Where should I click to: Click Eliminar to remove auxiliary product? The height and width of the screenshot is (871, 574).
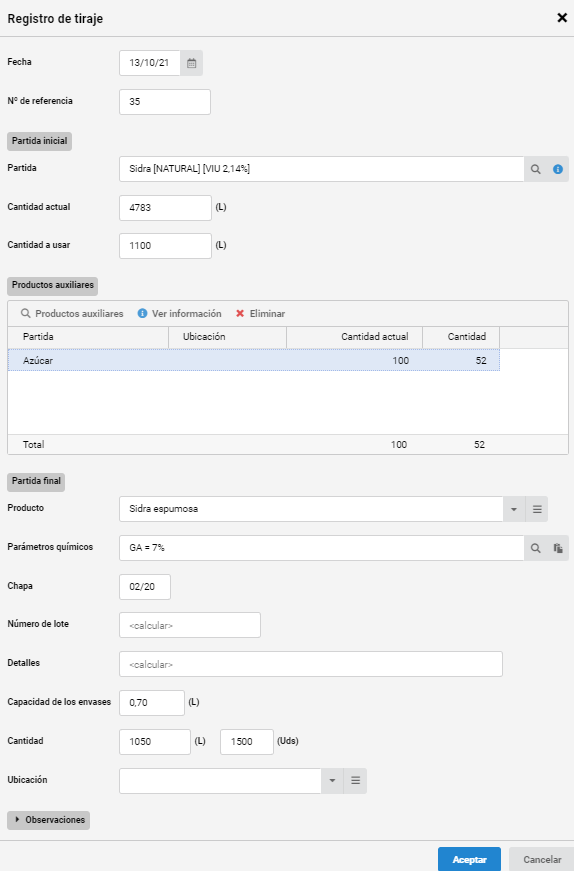click(x=261, y=314)
